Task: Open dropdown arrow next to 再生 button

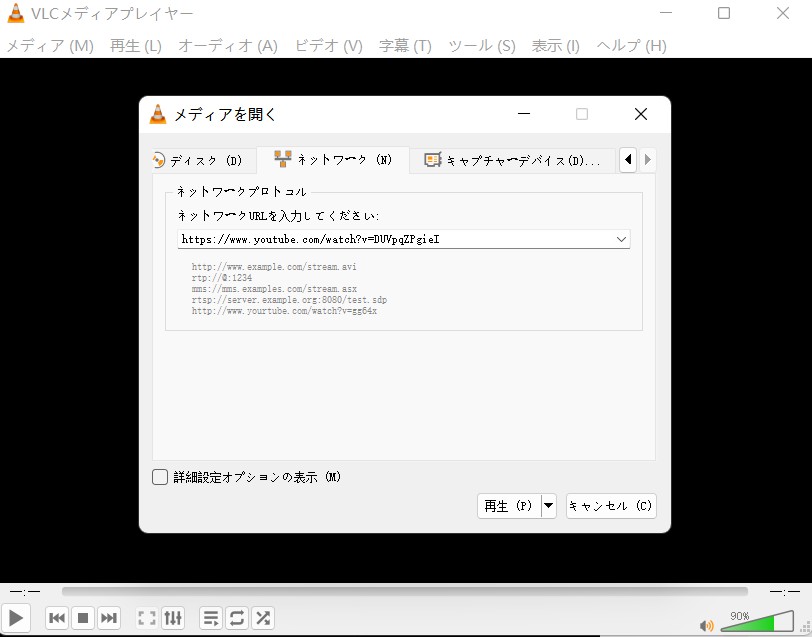Action: point(548,506)
